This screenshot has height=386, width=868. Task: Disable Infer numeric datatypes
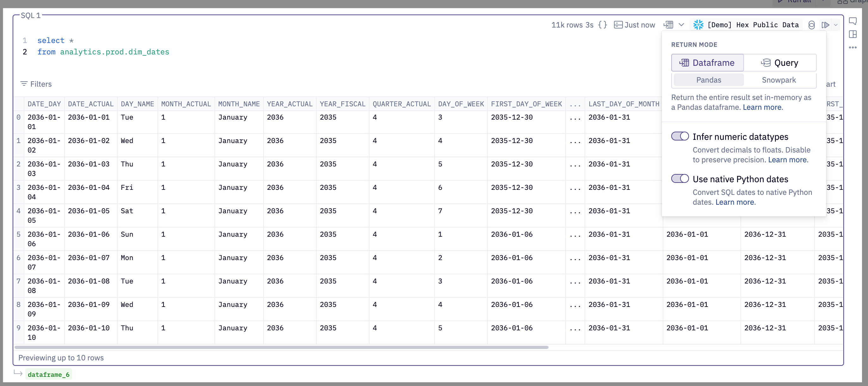pyautogui.click(x=680, y=136)
